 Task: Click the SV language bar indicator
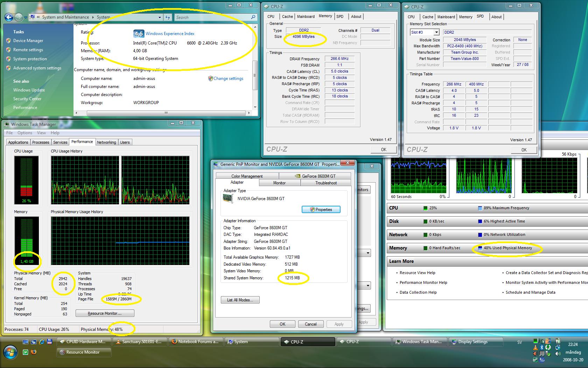[519, 342]
